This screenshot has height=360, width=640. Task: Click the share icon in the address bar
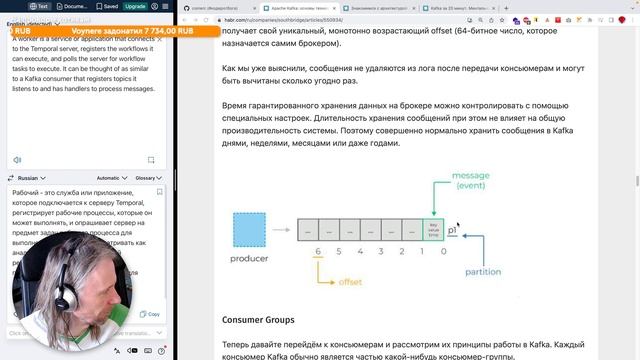pyautogui.click(x=491, y=20)
